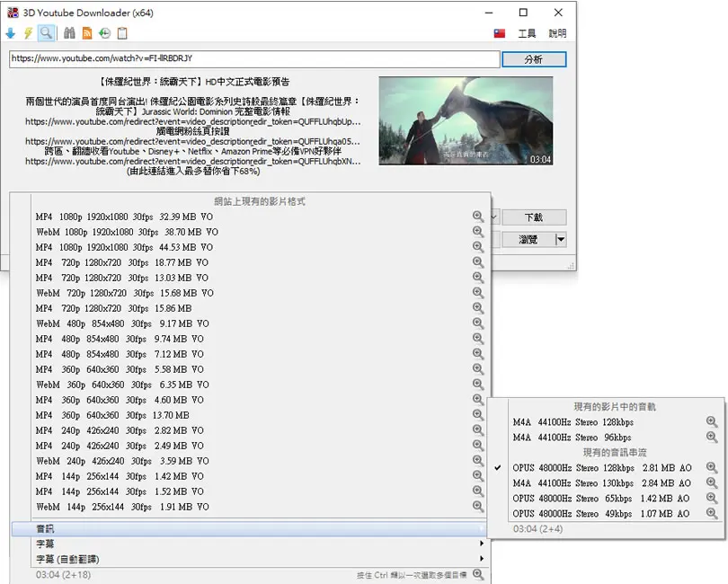Preview the MP4 1080p 32.39 MB format magnifier
This screenshot has width=728, height=584.
(478, 217)
